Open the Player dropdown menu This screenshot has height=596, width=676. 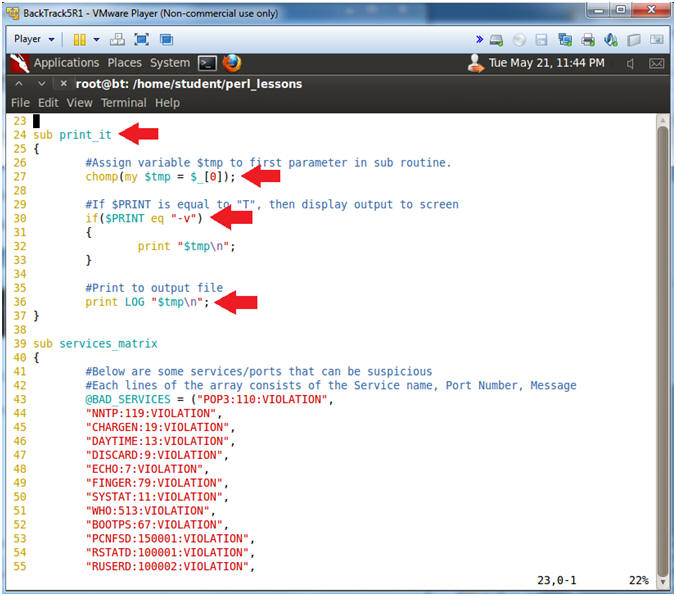(34, 39)
